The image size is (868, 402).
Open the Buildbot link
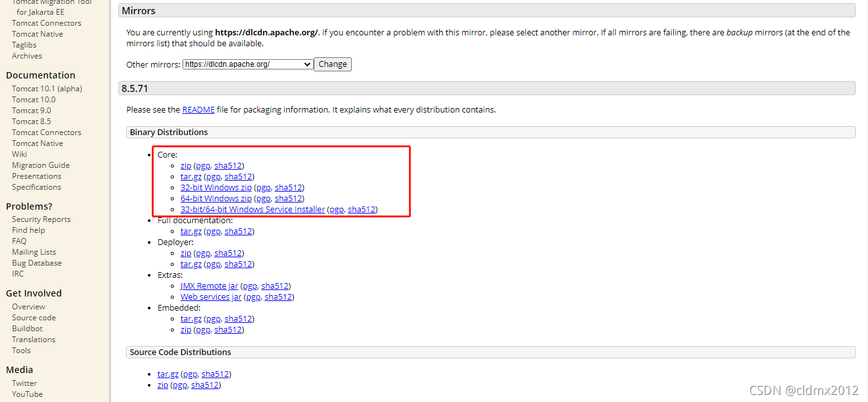point(27,329)
